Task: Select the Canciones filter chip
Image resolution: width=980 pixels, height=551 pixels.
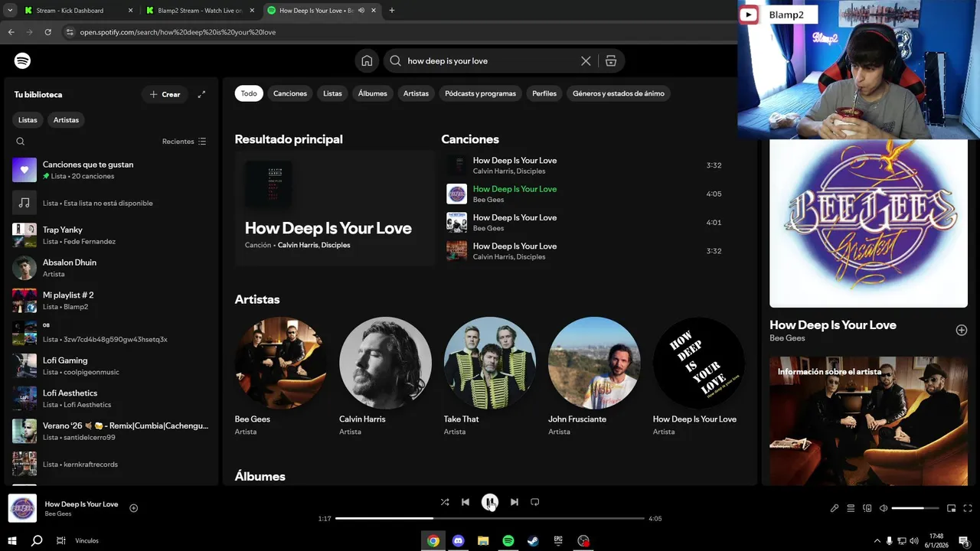Action: 290,93
